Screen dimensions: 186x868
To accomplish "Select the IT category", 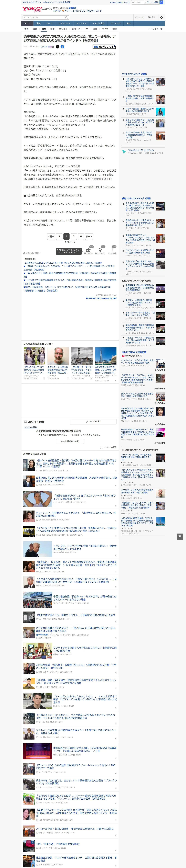I will click(86, 29).
